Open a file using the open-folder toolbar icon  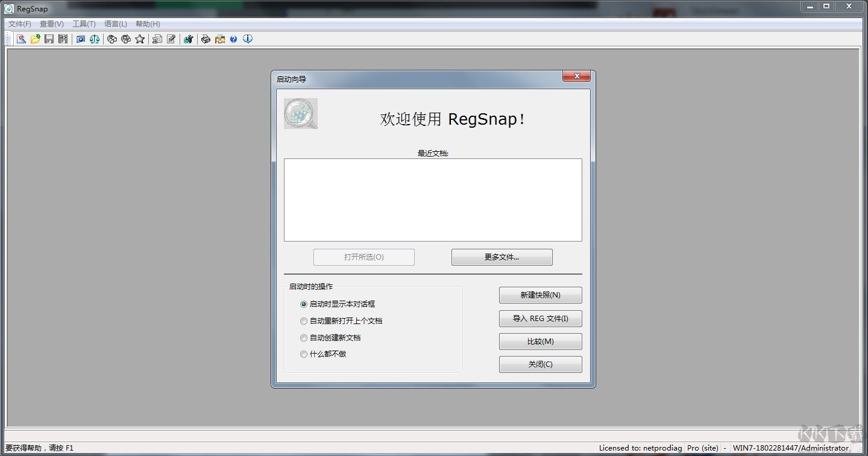(34, 39)
